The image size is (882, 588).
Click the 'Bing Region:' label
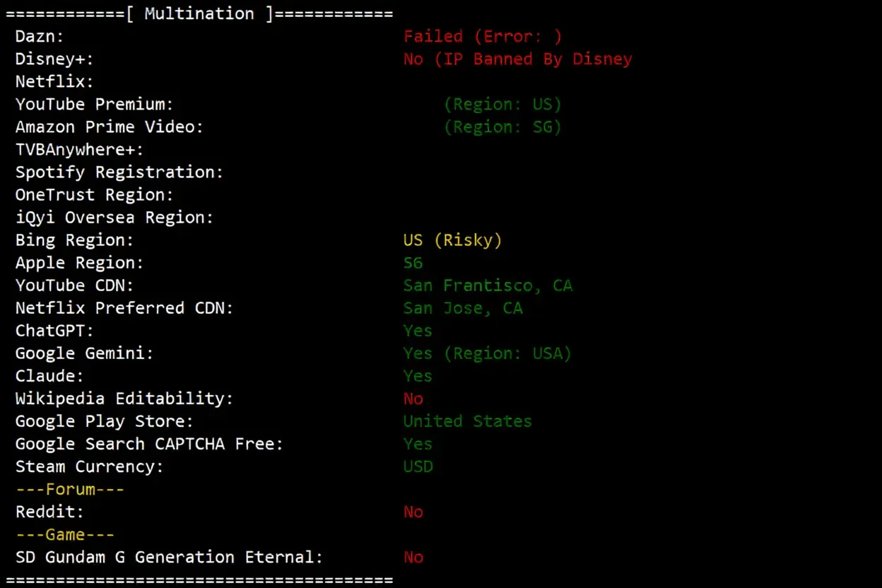(x=75, y=240)
